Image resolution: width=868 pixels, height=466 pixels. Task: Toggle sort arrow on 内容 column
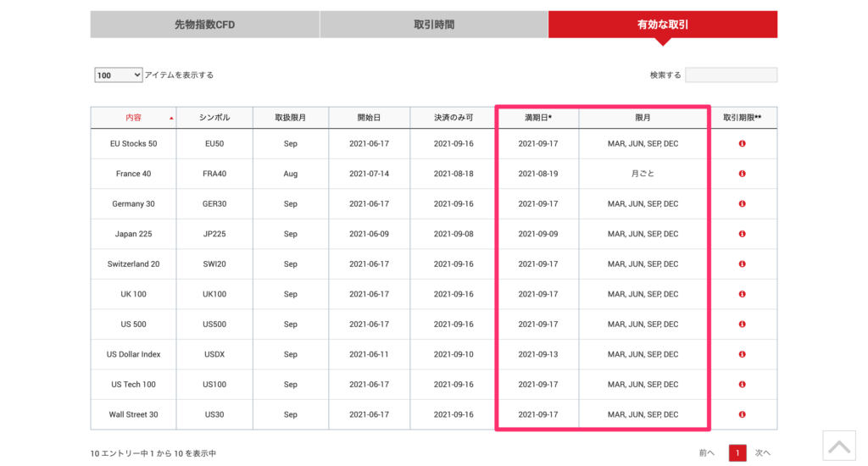[x=171, y=118]
